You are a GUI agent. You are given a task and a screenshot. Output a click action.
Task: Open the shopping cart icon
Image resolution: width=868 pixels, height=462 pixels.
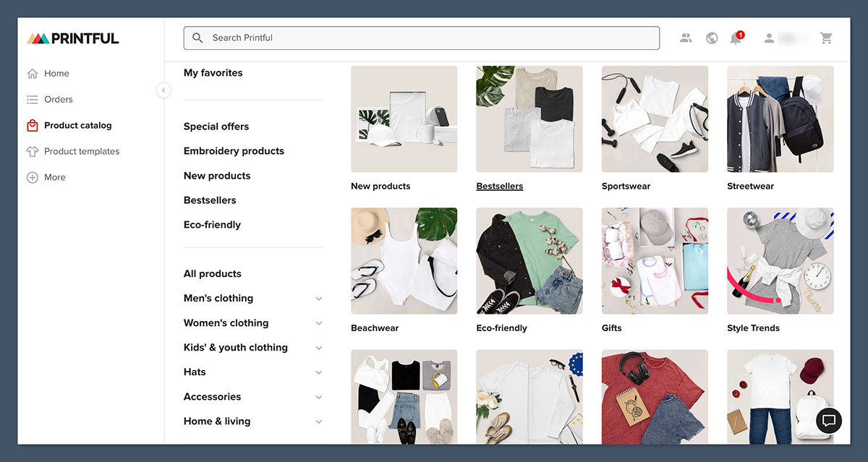[x=826, y=38]
